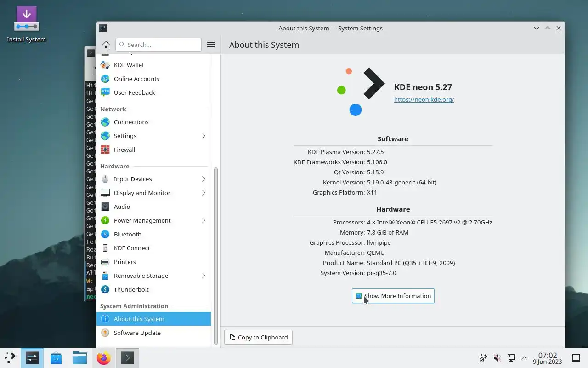
Task: Click the Software Update icon
Action: coord(105,333)
